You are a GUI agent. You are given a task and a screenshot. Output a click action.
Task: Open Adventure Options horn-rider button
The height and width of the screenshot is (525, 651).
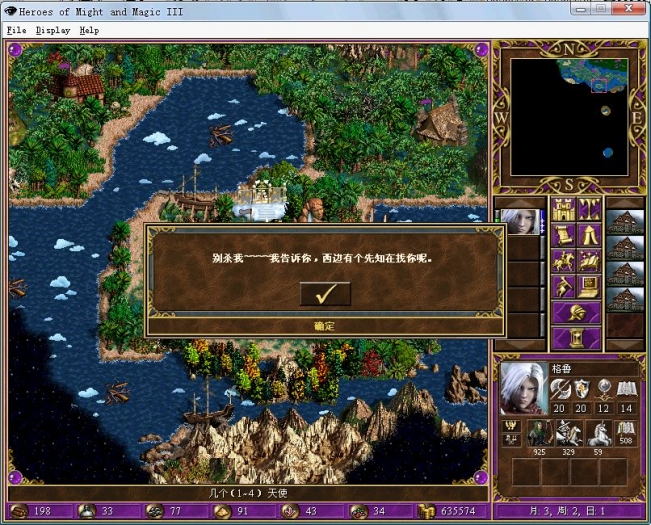coord(563,287)
